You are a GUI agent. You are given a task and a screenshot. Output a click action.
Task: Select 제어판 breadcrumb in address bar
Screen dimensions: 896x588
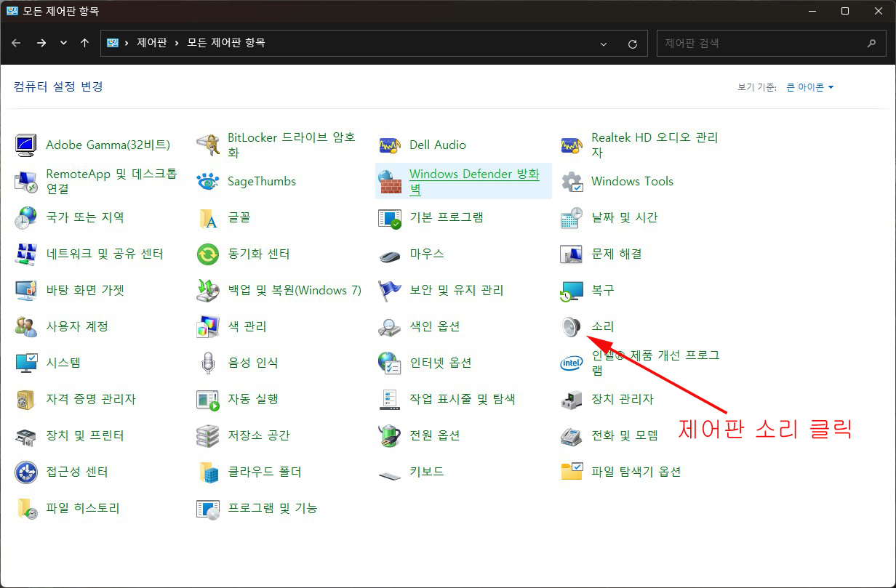151,43
